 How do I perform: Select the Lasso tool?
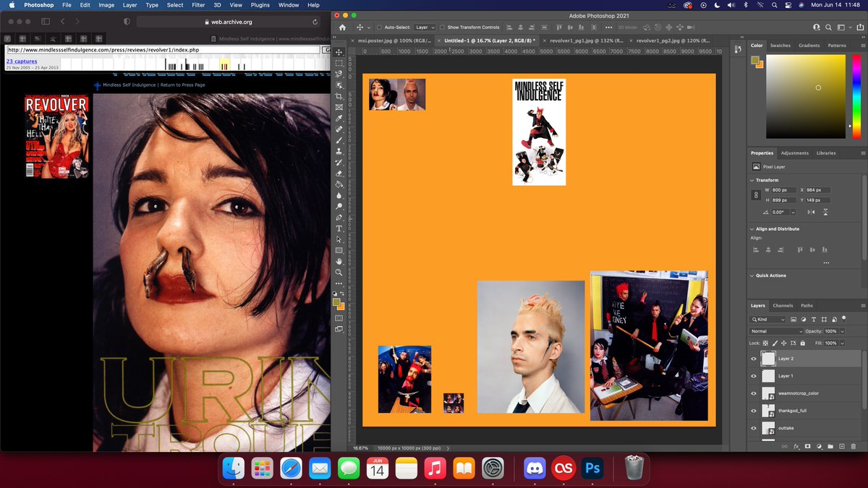339,74
